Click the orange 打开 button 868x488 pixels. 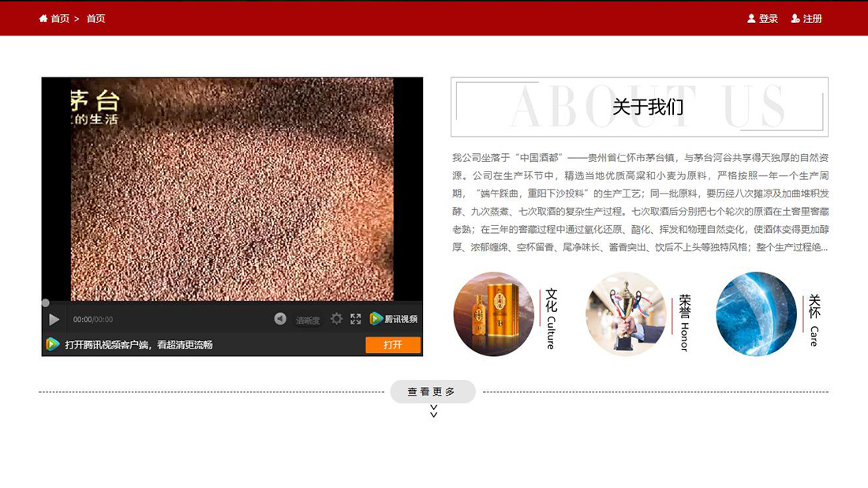pyautogui.click(x=393, y=344)
